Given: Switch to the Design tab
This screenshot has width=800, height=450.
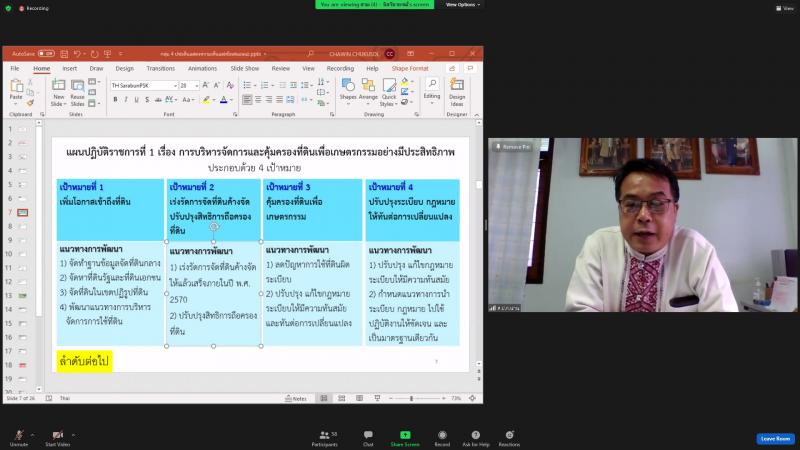Looking at the screenshot, I should tap(124, 68).
